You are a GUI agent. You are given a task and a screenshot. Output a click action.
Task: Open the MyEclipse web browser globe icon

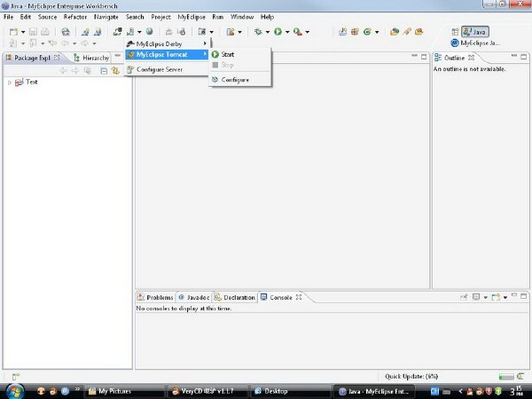(66, 32)
